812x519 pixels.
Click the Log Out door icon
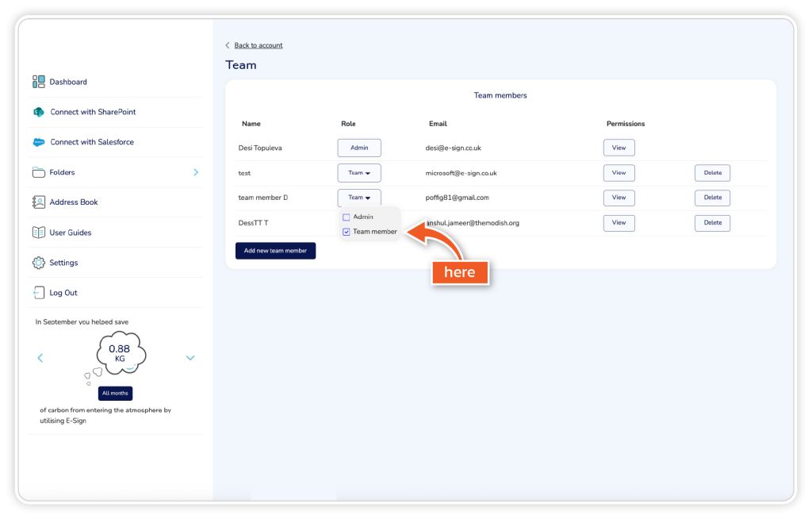[38, 293]
